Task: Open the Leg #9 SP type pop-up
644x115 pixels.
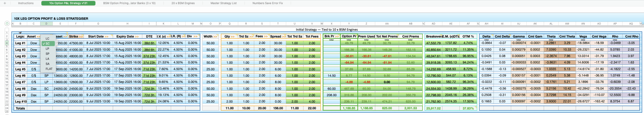Action: coord(46,95)
